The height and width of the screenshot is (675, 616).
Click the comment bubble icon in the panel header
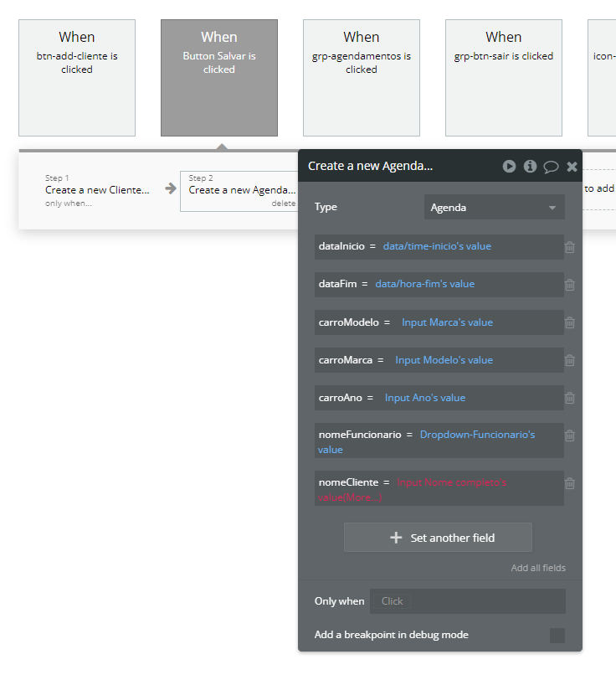pos(551,167)
